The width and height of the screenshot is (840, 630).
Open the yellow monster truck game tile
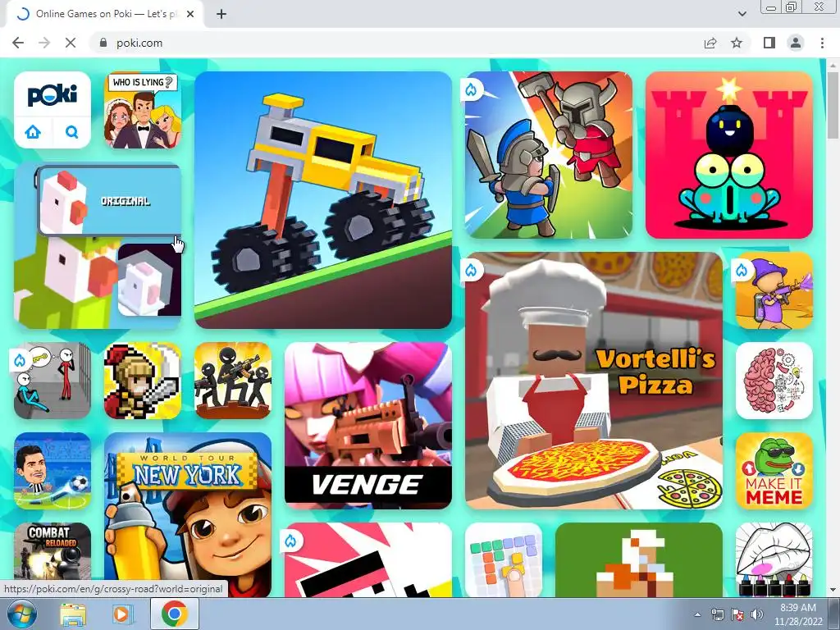pos(323,200)
